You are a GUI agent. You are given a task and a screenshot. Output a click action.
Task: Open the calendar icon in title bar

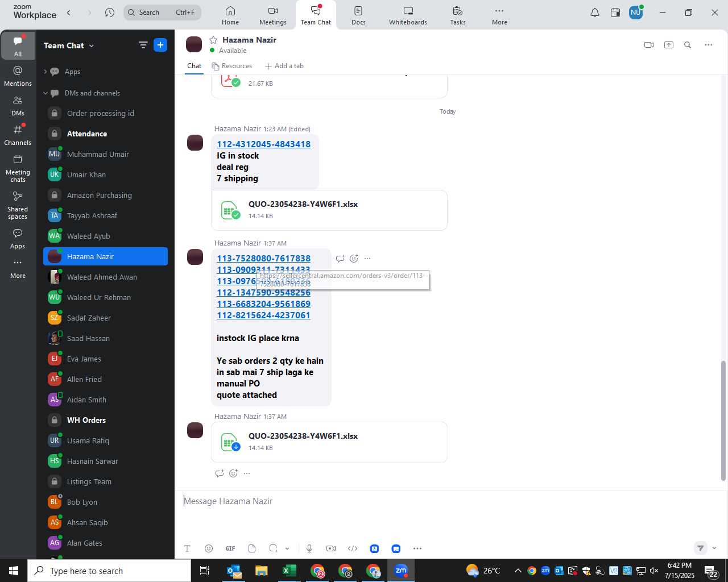(x=615, y=13)
